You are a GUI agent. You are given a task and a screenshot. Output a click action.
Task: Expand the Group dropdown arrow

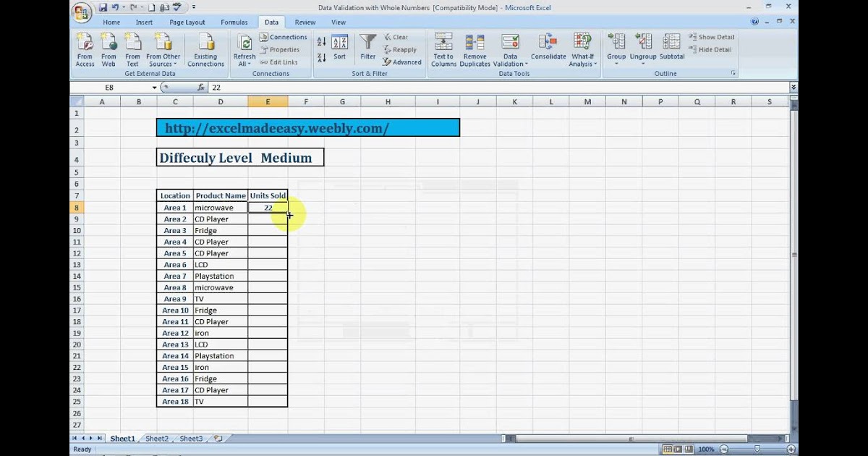[616, 64]
